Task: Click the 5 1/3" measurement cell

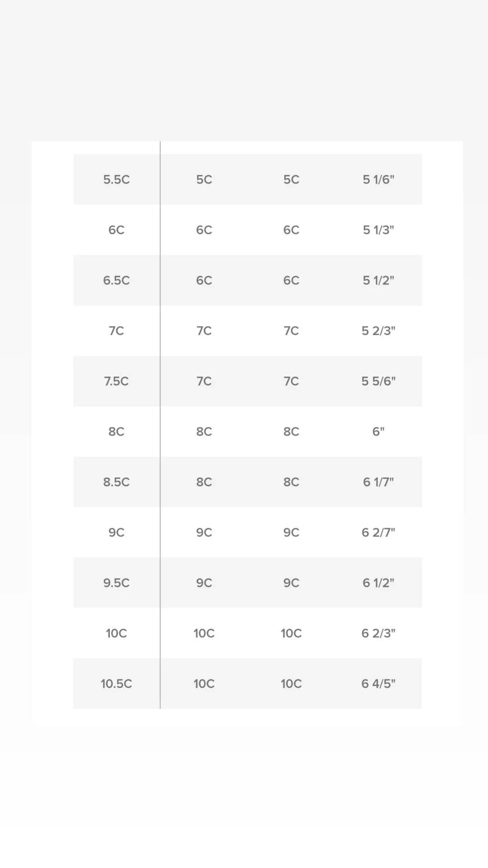Action: click(378, 230)
